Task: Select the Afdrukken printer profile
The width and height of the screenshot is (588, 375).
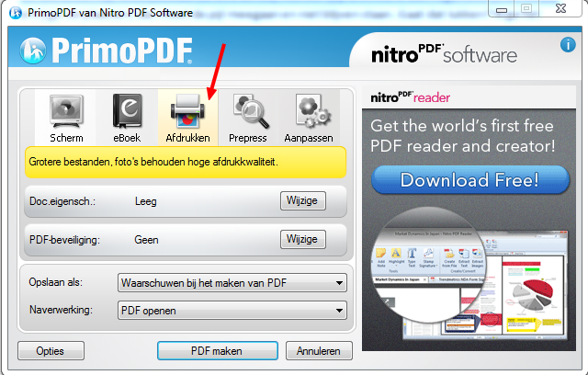Action: pos(187,118)
